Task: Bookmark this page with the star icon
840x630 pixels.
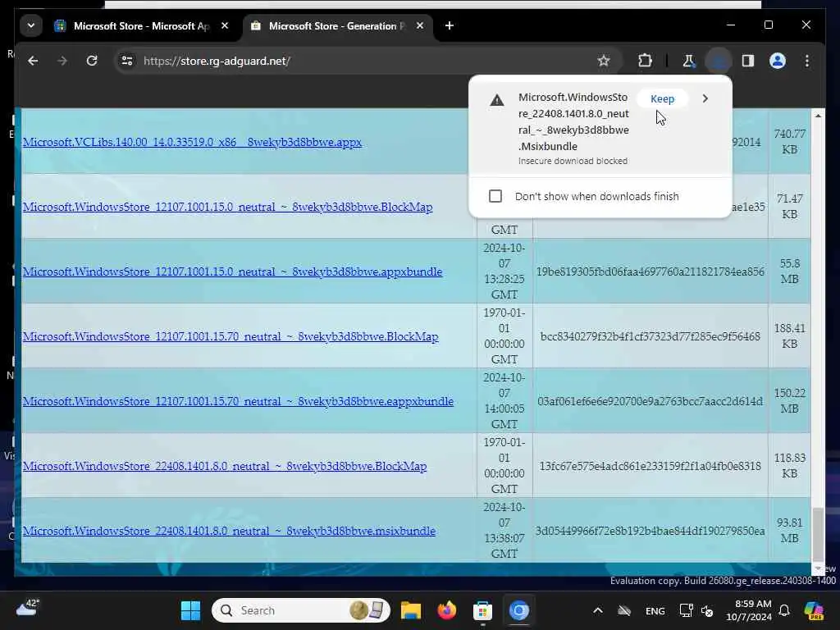Action: [x=604, y=61]
